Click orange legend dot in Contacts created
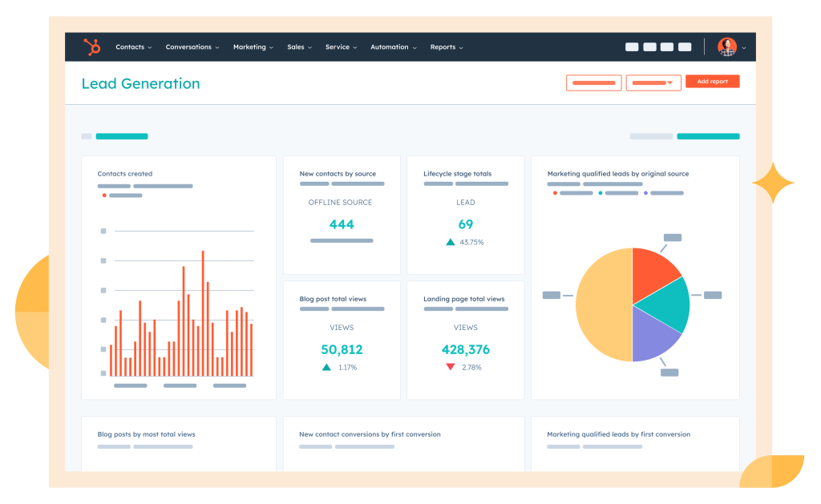The image size is (821, 504). (x=103, y=196)
